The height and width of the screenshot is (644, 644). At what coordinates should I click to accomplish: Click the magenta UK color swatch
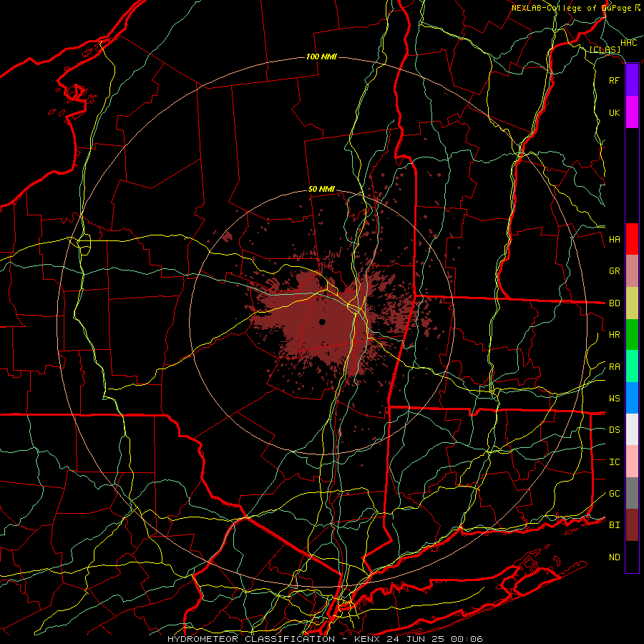[x=632, y=112]
